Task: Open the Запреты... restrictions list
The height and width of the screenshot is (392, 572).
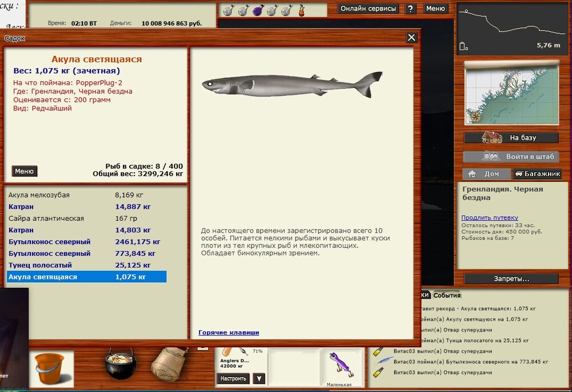Action: point(511,279)
